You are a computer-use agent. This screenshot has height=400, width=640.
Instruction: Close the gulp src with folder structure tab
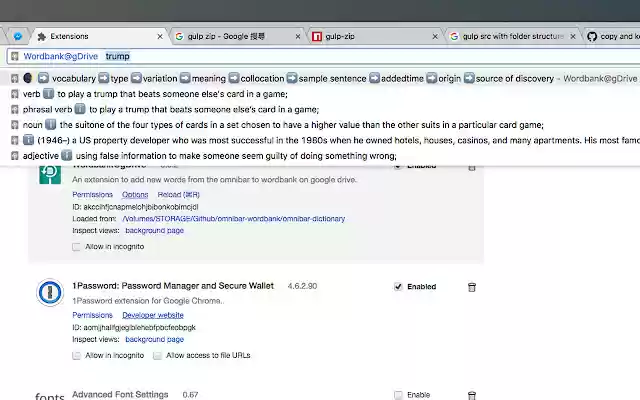click(x=573, y=36)
